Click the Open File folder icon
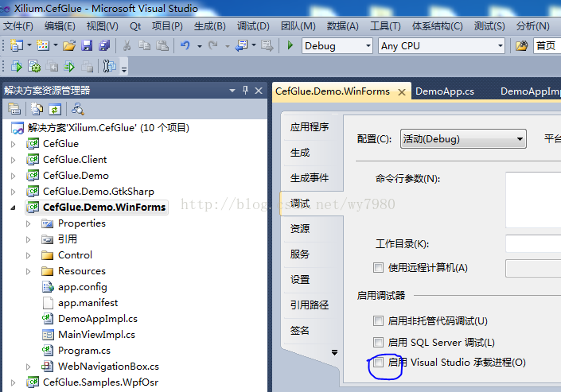561x392 pixels. (69, 46)
